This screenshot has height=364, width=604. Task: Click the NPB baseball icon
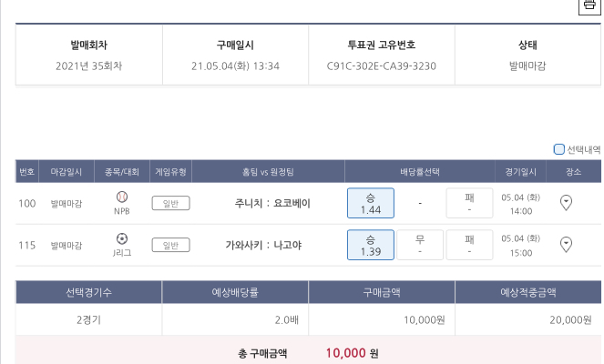coord(122,197)
